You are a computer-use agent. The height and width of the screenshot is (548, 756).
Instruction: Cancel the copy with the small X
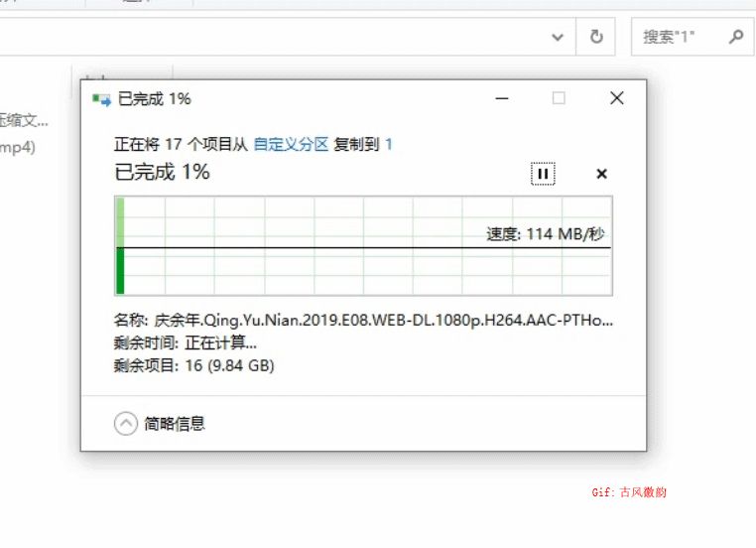click(601, 174)
